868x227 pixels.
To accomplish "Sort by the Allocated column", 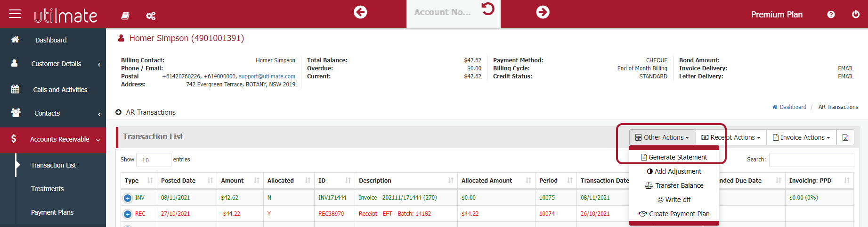I will pos(289,180).
